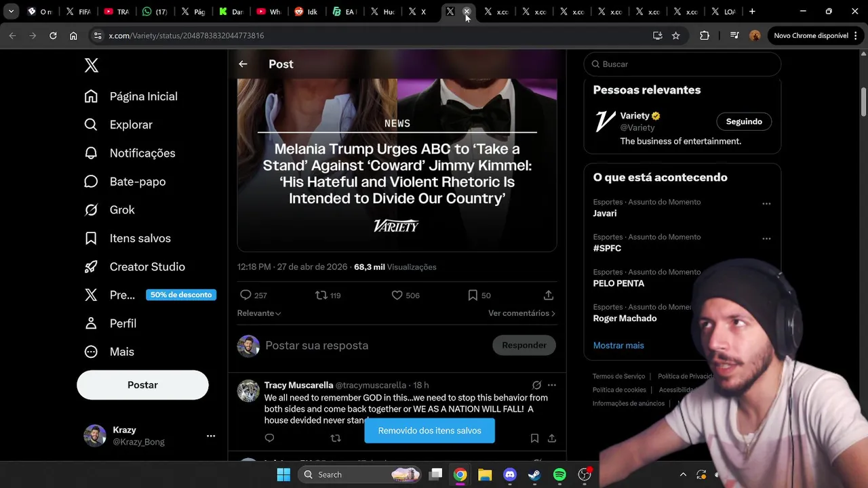Open more options for Javari trend
Screen dimensions: 868x488
tap(766, 203)
